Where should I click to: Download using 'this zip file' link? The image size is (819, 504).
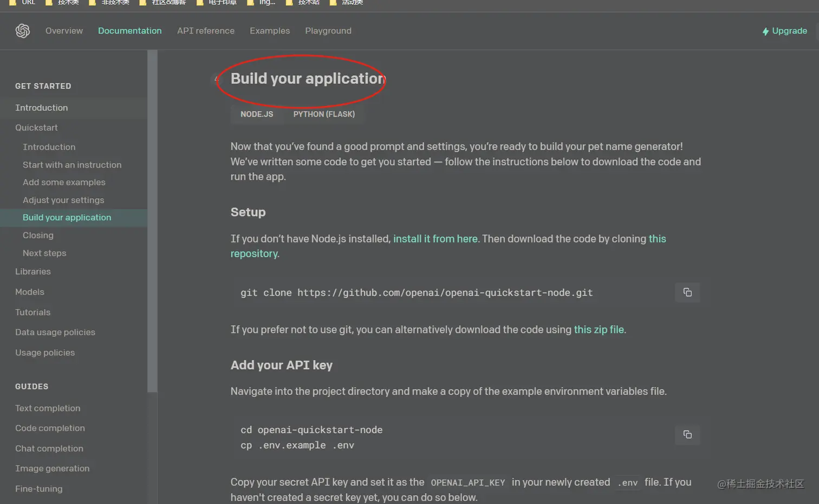pyautogui.click(x=599, y=330)
